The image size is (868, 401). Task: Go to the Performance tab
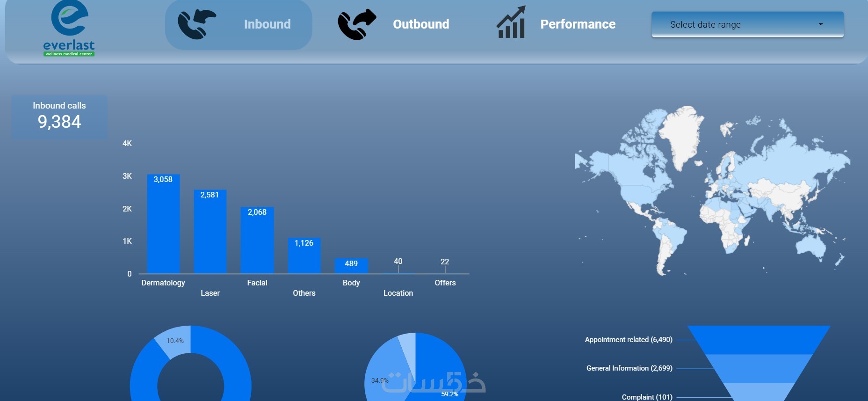[578, 24]
